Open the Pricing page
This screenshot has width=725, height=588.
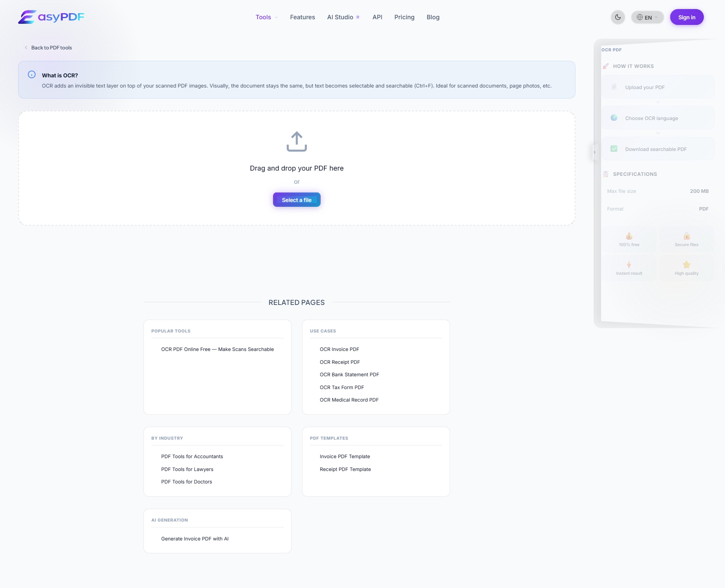pyautogui.click(x=404, y=17)
